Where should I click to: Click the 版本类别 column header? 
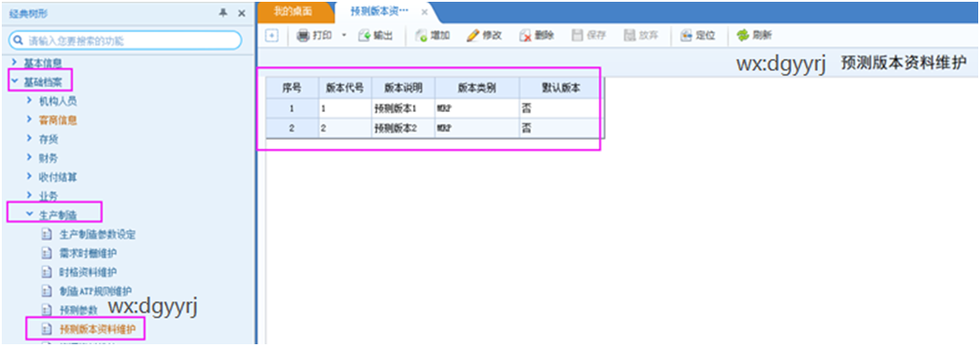click(477, 88)
